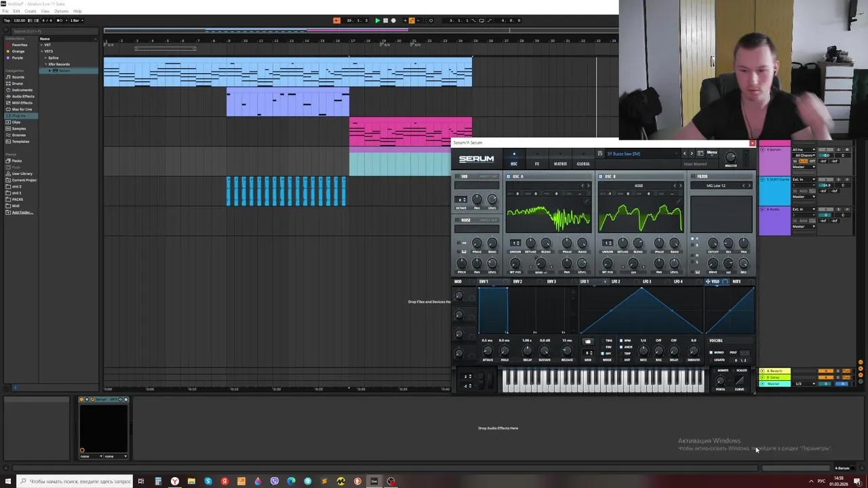
Task: Open MG Low 12 filter type dropdown
Action: coord(716,186)
